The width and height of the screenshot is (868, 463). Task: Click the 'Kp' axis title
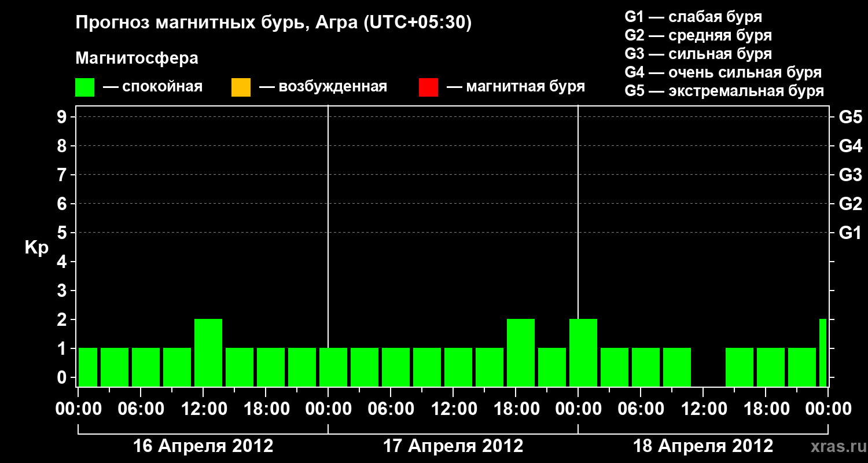[36, 248]
